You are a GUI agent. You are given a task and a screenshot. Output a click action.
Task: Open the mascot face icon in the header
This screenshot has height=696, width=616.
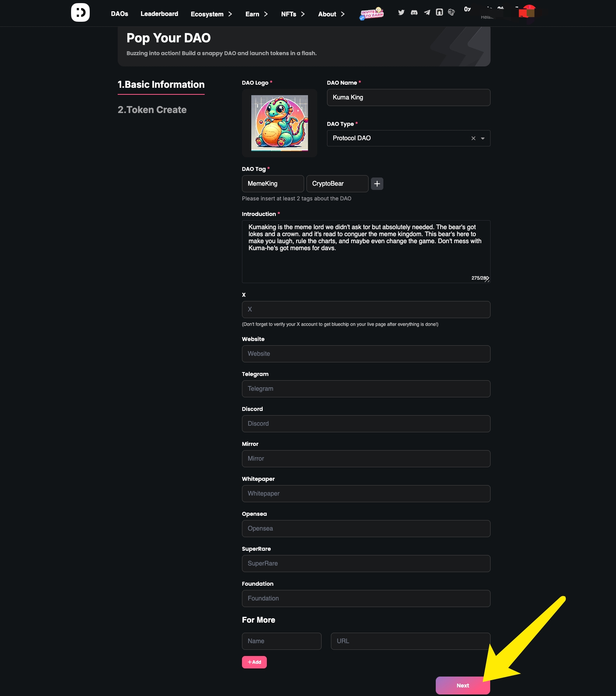(x=451, y=12)
